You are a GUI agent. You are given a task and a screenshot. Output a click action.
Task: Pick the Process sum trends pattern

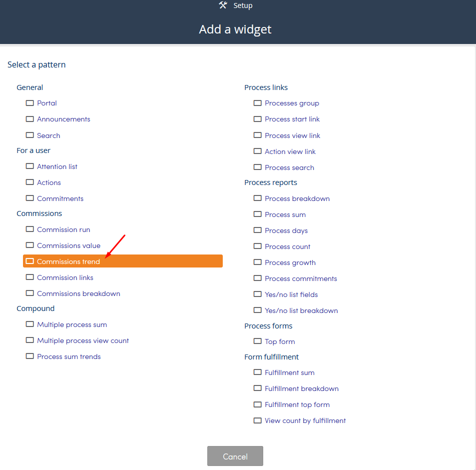(x=69, y=356)
